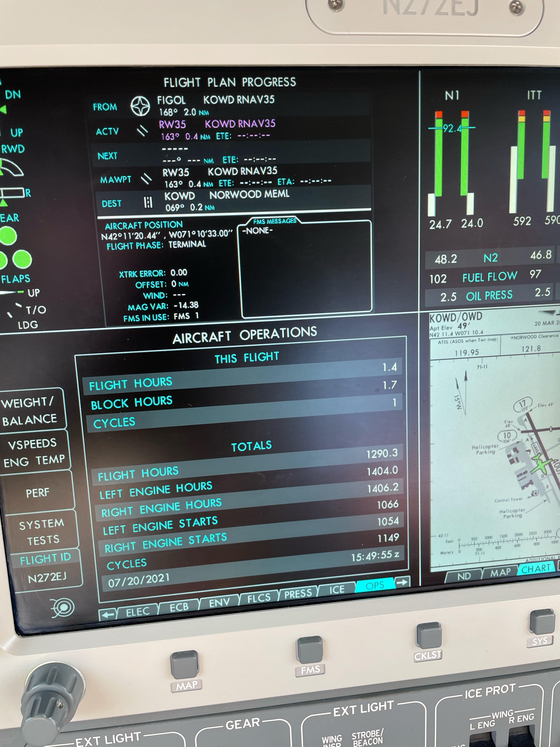Select the ENV systems tab
560x747 pixels.
pyautogui.click(x=219, y=602)
